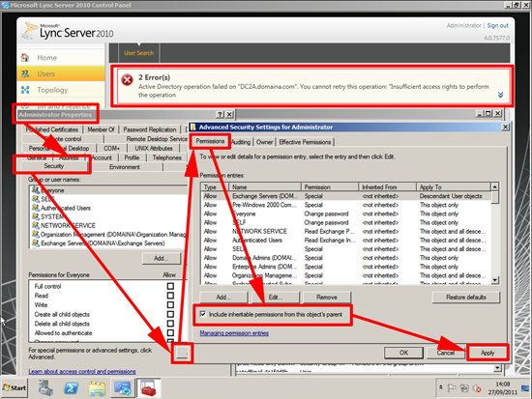Open Topology via its sidebar icon
This screenshot has width=532, height=399.
pos(25,90)
